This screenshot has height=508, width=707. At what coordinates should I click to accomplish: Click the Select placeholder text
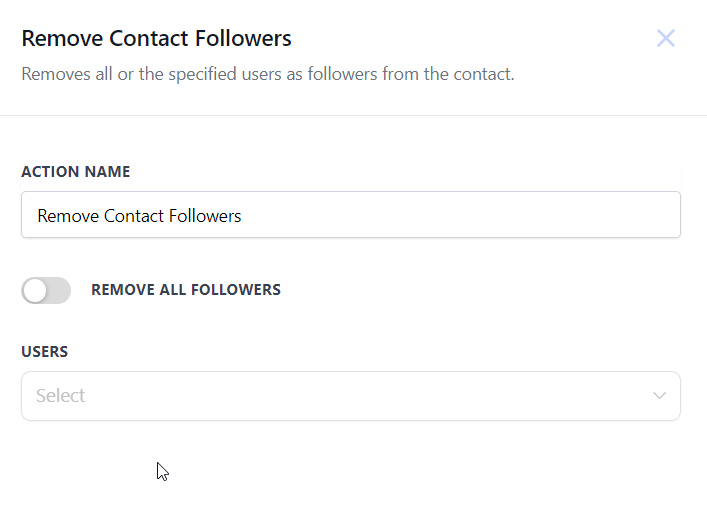(61, 396)
